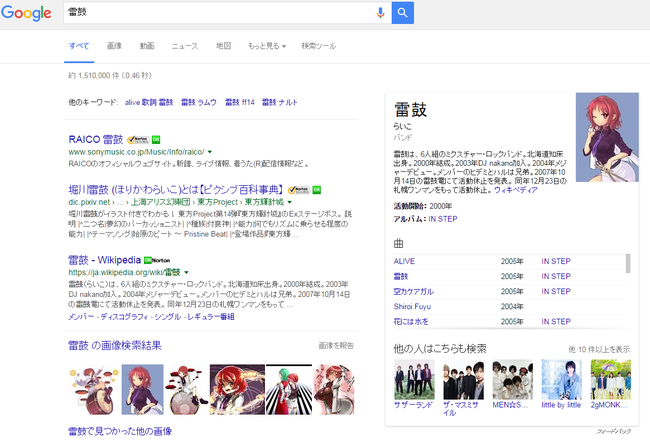Open the ニュース tab
Screen dimensions: 650x442
click(185, 46)
